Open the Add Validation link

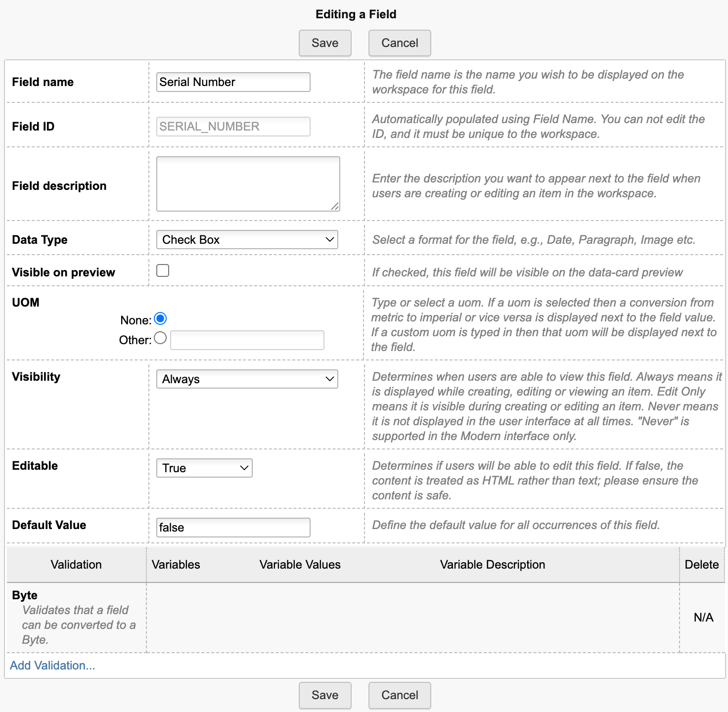pos(52,666)
